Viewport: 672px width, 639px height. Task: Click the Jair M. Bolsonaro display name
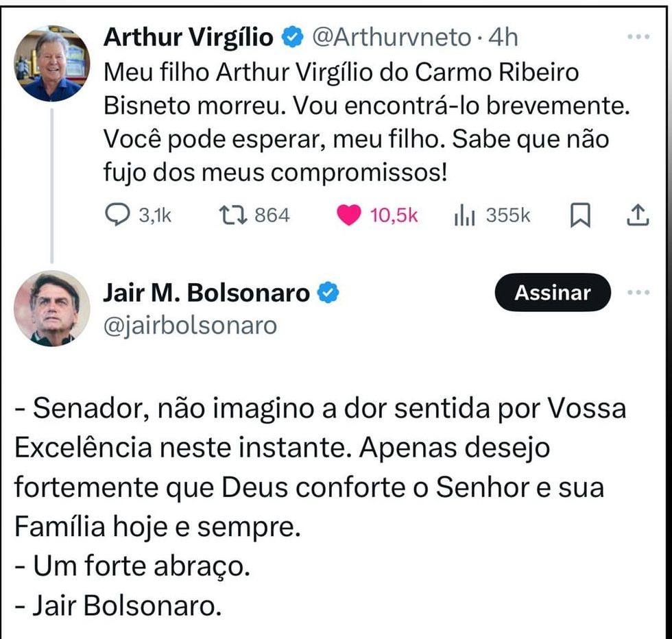(x=206, y=293)
